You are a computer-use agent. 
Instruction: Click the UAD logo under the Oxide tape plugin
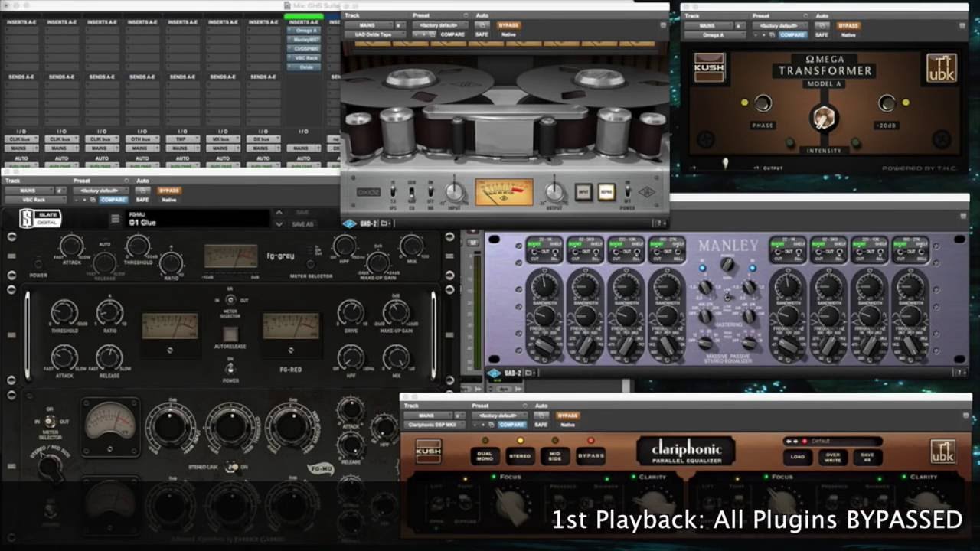pos(349,223)
